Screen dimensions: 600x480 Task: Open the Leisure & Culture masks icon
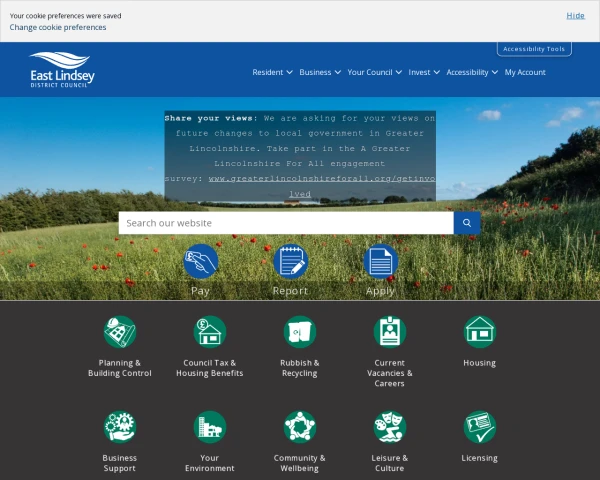[389, 427]
